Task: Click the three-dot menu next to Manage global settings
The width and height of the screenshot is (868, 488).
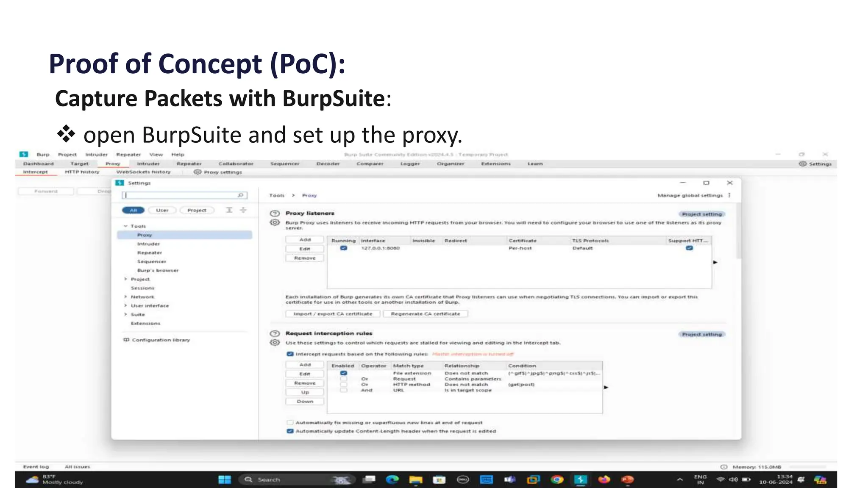Action: 729,195
